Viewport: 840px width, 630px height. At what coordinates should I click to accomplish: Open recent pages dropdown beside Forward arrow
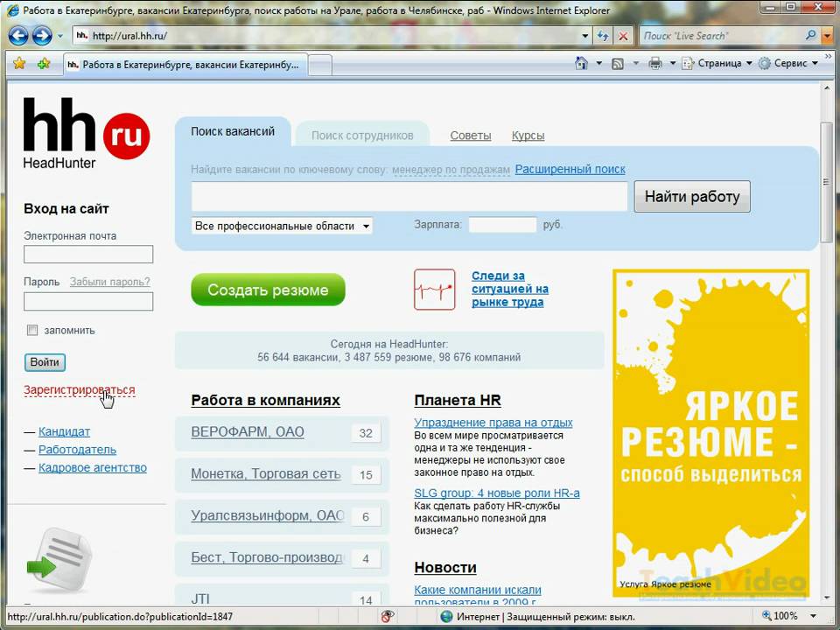(60, 36)
